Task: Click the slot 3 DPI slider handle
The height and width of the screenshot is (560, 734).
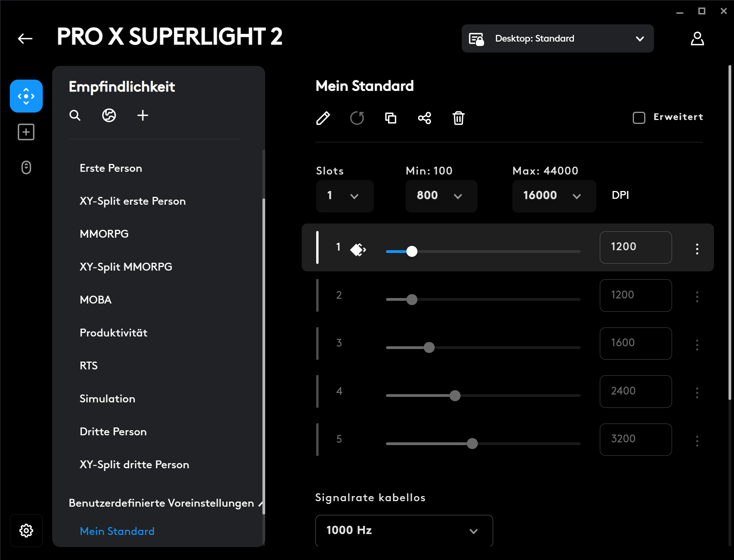Action: [x=429, y=347]
